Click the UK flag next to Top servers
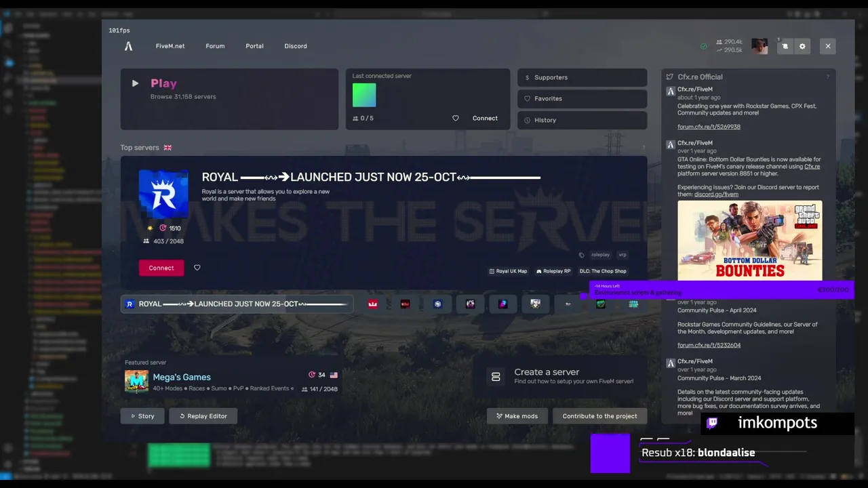 coord(167,147)
